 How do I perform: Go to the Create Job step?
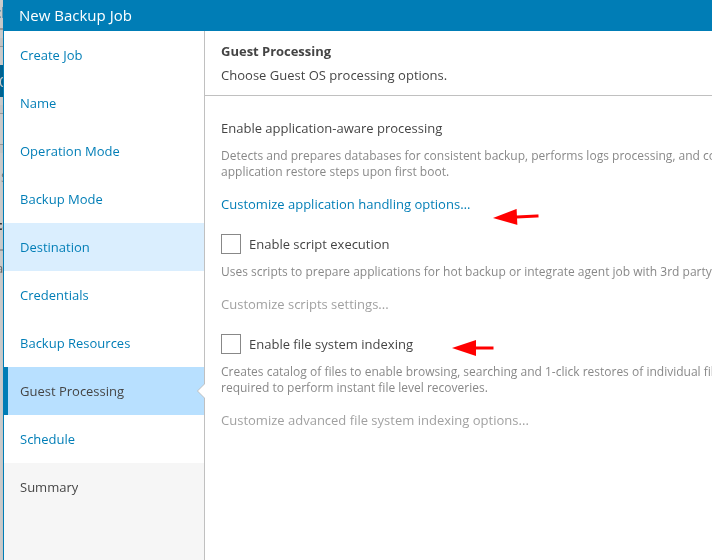point(51,56)
